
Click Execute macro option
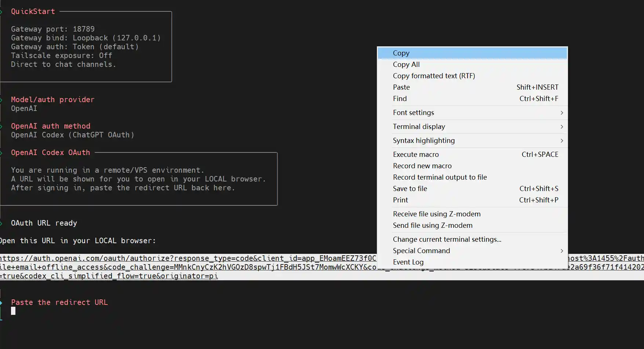point(416,154)
